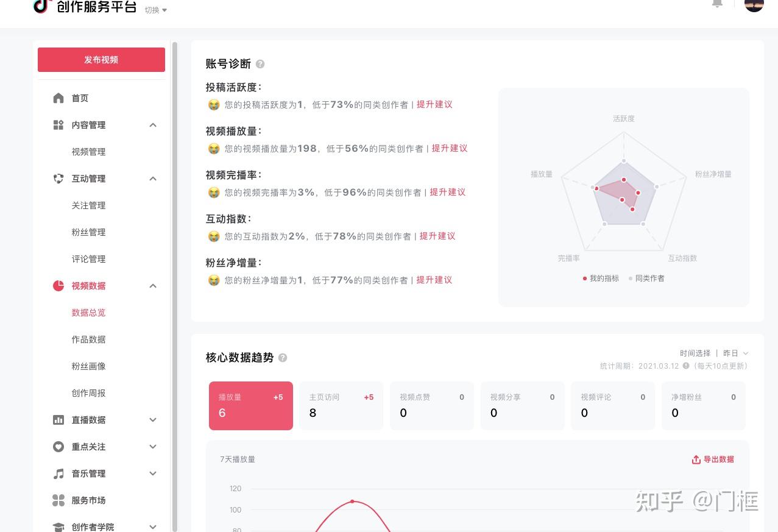Click the home icon beside 首页
The image size is (778, 532).
(x=58, y=98)
